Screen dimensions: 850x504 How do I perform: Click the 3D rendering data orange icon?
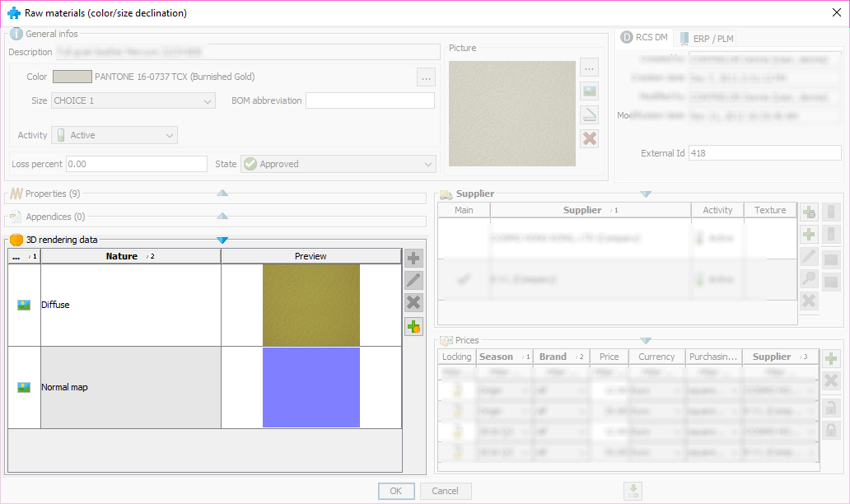[x=16, y=240]
